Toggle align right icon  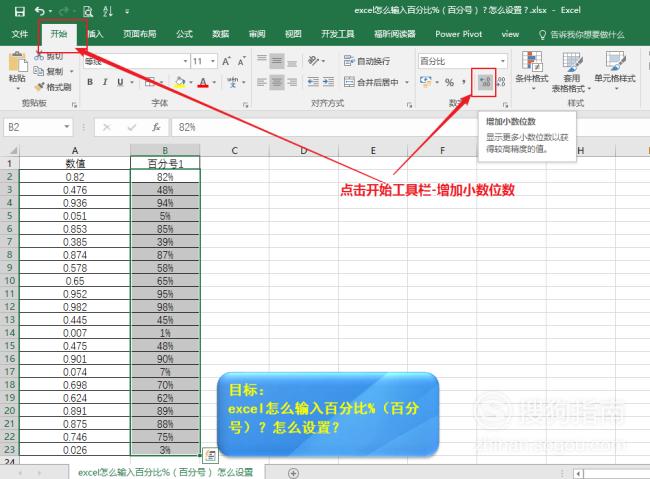tap(292, 82)
